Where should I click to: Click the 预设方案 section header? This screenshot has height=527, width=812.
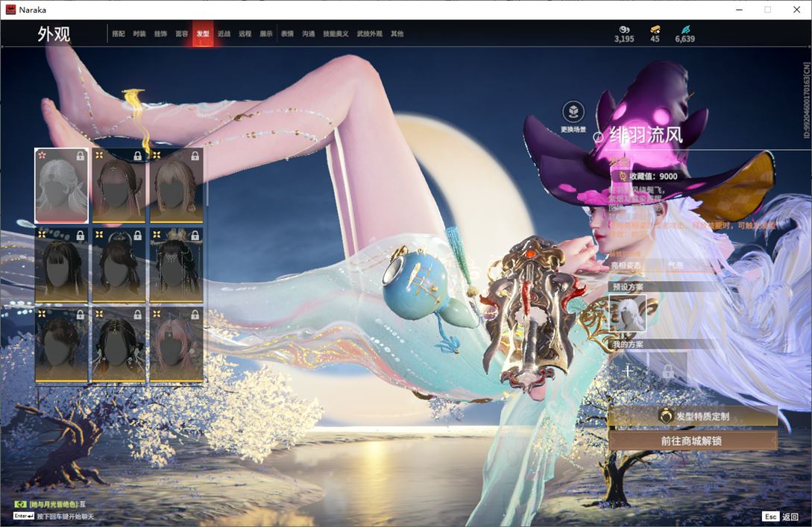(x=628, y=287)
